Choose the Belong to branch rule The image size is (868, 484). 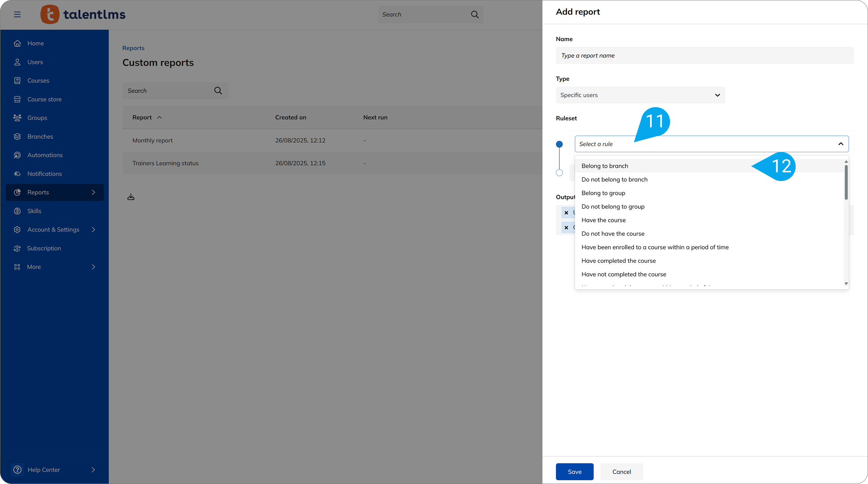point(605,166)
